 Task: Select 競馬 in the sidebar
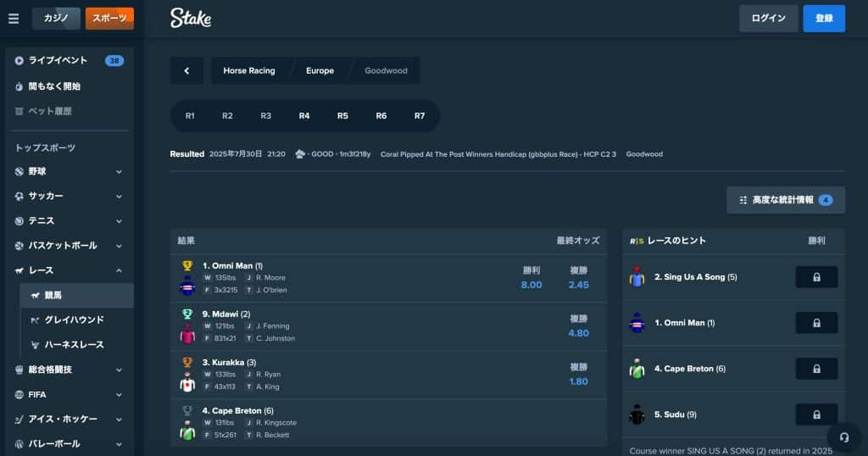[76, 296]
